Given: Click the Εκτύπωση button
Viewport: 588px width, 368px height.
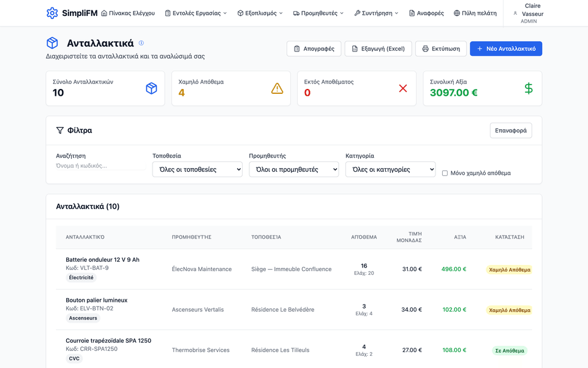Looking at the screenshot, I should pyautogui.click(x=441, y=48).
